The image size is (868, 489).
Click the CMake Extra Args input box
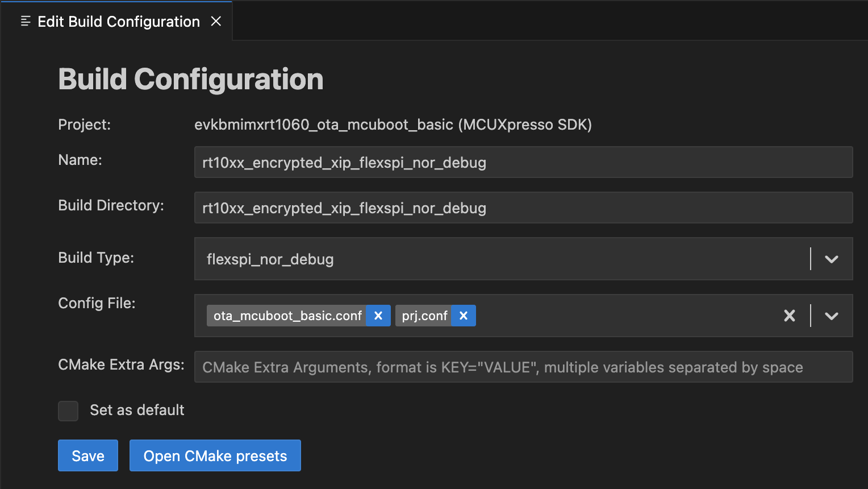click(523, 367)
